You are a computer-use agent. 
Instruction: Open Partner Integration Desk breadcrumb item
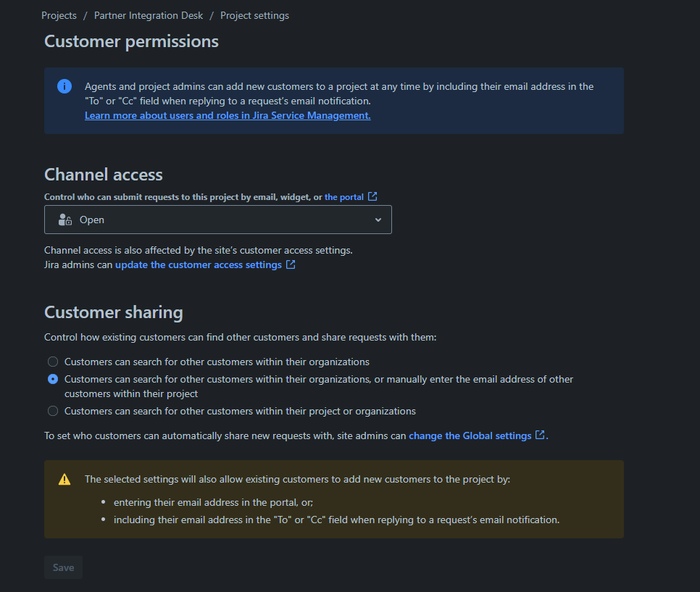point(149,15)
